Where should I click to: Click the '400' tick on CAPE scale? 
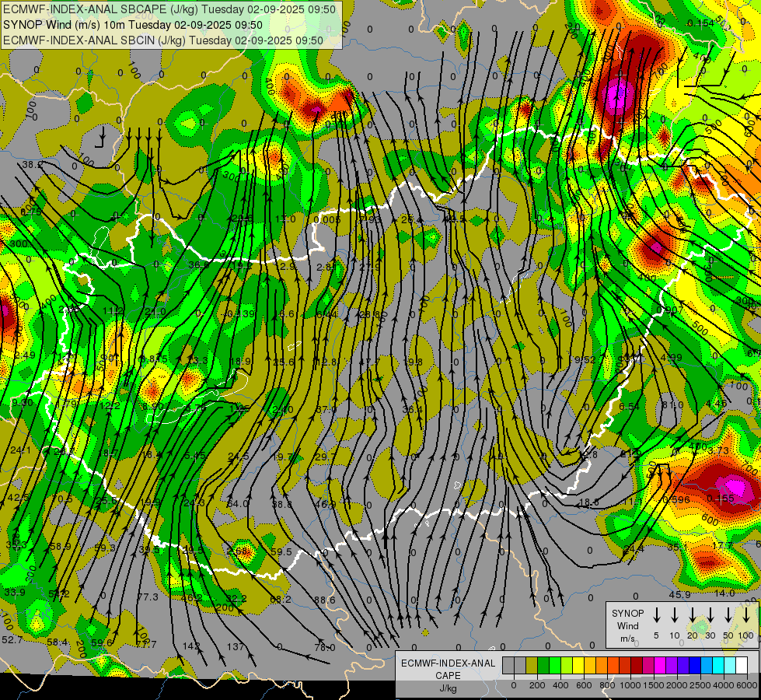[x=560, y=685]
